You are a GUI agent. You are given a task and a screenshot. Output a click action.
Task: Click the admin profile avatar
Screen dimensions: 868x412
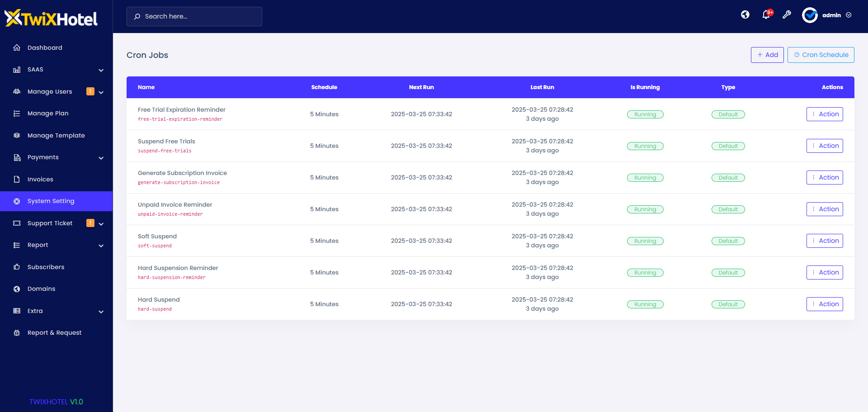coord(810,15)
